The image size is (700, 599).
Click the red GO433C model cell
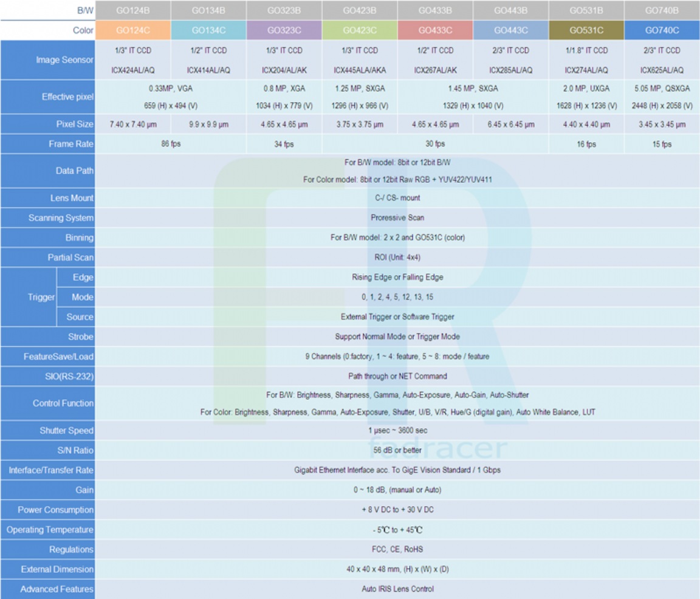pyautogui.click(x=435, y=30)
